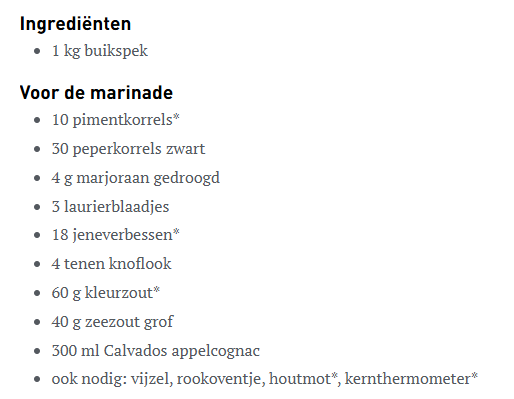The width and height of the screenshot is (514, 399).
Task: Click the 10 pimentkorrels list item
Action: point(116,120)
